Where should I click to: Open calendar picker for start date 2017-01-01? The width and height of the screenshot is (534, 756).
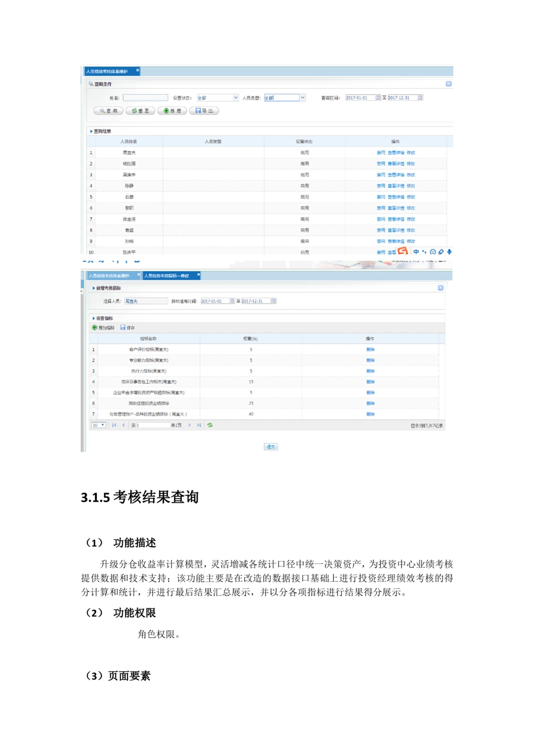[x=378, y=98]
